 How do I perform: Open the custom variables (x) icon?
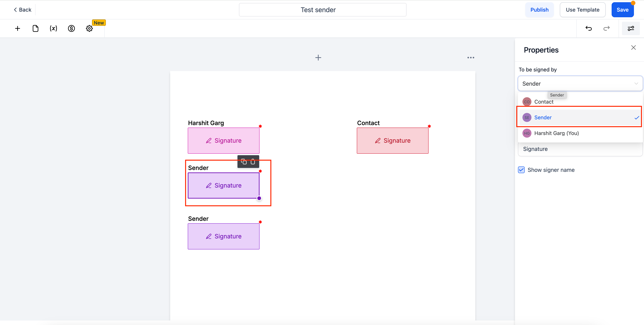pyautogui.click(x=53, y=28)
